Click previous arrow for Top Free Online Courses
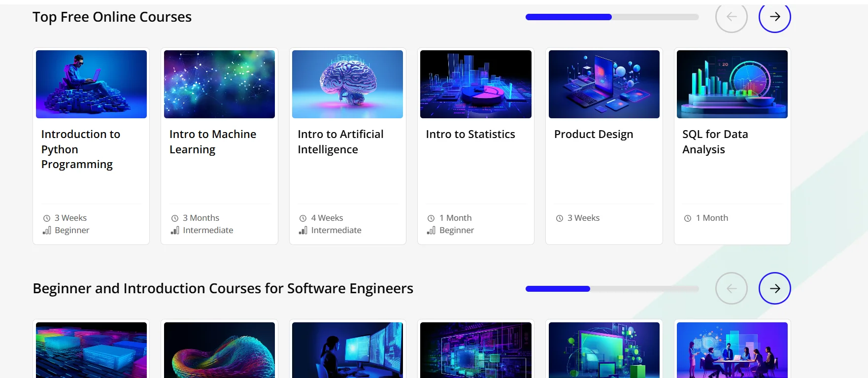Viewport: 868px width, 378px height. [x=731, y=17]
